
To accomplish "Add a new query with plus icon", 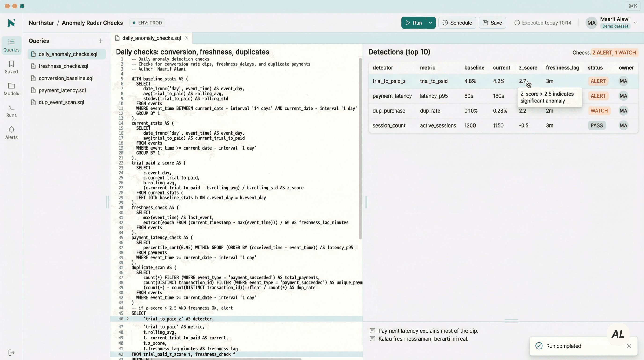I will pos(100,41).
